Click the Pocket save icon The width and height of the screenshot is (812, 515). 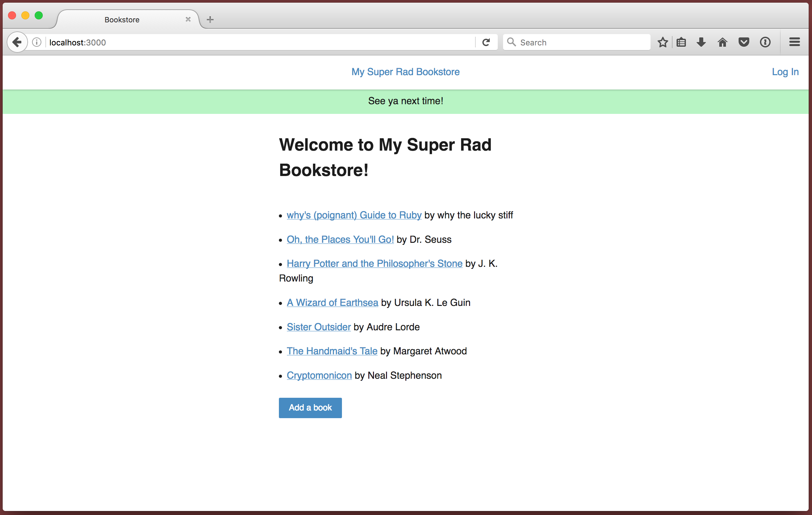tap(745, 42)
